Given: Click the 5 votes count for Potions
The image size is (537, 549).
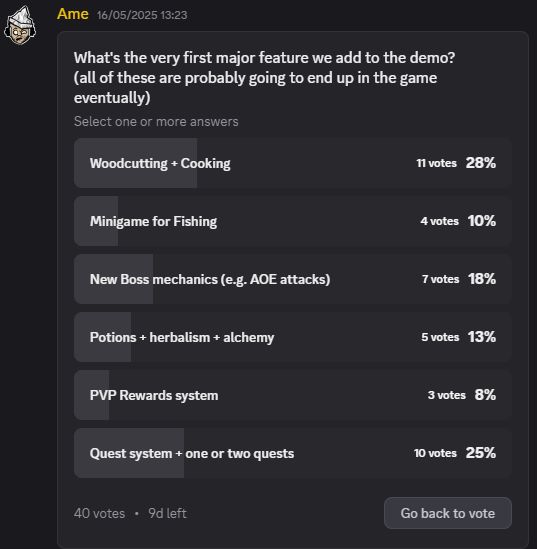Looking at the screenshot, I should coord(440,337).
